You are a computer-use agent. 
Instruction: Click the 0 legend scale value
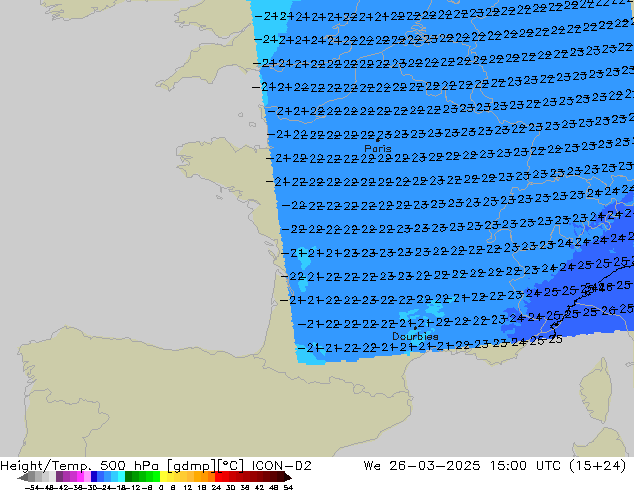pos(161,487)
